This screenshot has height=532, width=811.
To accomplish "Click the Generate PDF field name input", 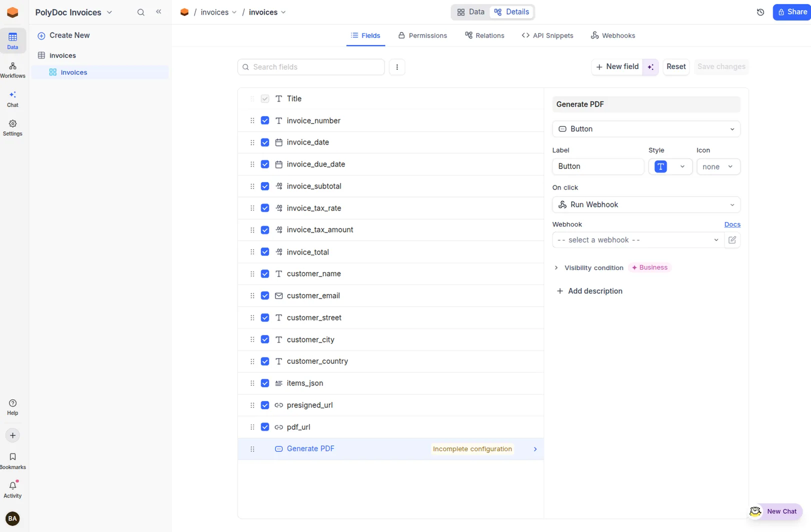I will (x=646, y=104).
